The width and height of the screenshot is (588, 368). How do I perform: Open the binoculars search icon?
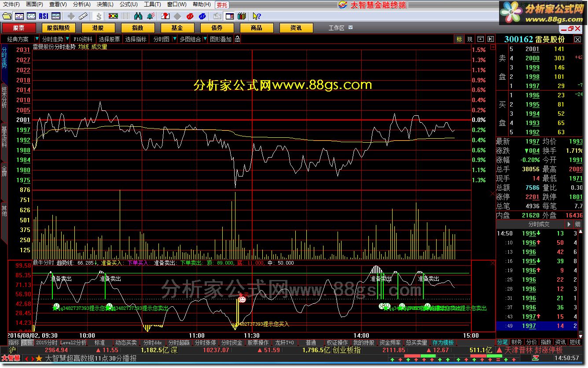(x=138, y=16)
